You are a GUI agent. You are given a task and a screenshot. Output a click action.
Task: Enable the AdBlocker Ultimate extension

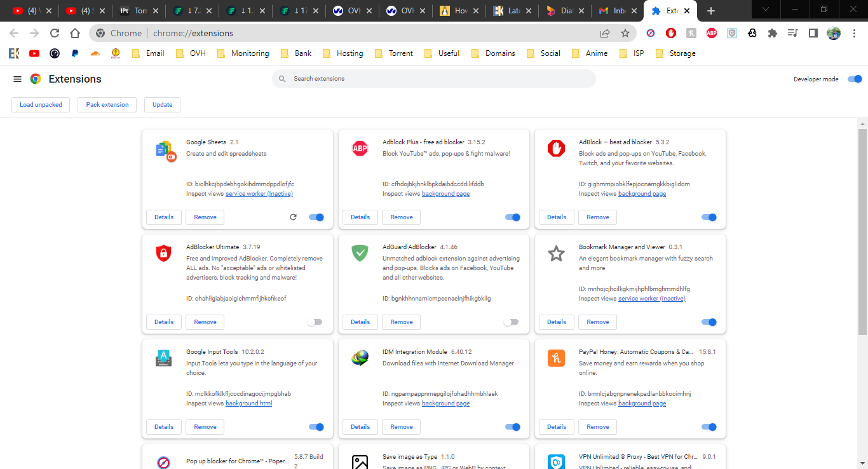[315, 322]
